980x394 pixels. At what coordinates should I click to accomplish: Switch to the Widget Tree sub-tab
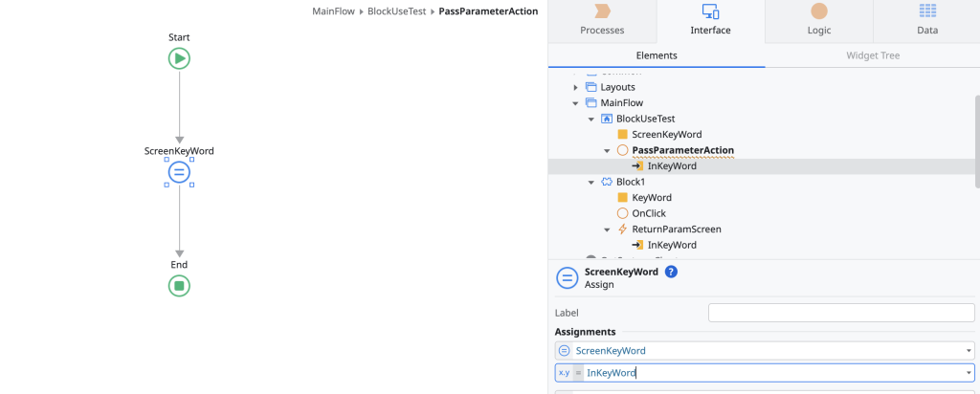[872, 55]
